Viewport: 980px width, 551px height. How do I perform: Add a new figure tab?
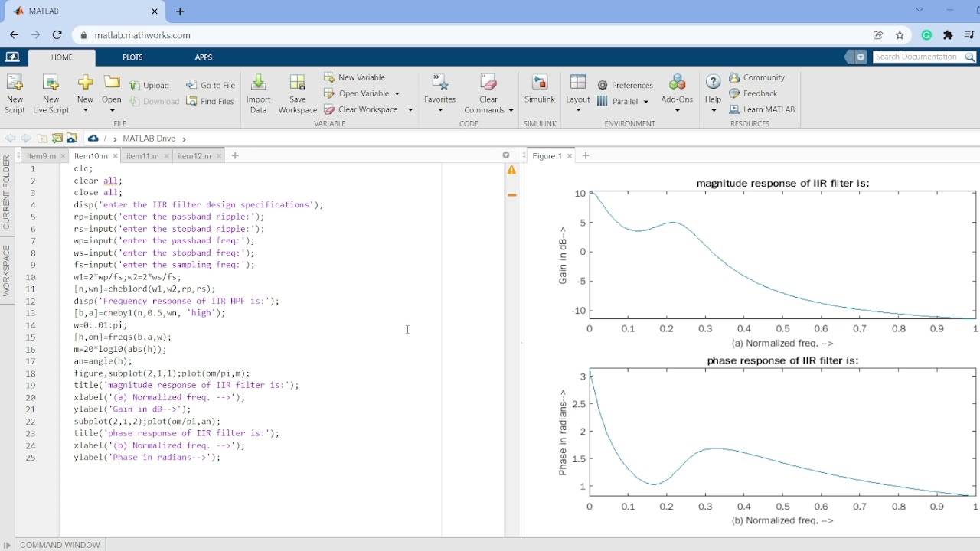586,155
